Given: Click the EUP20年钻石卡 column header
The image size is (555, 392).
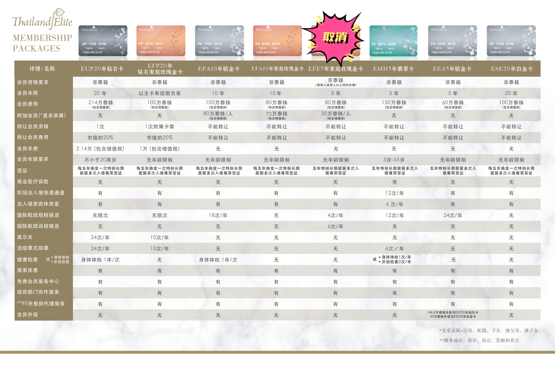Looking at the screenshot, I should click(102, 69).
